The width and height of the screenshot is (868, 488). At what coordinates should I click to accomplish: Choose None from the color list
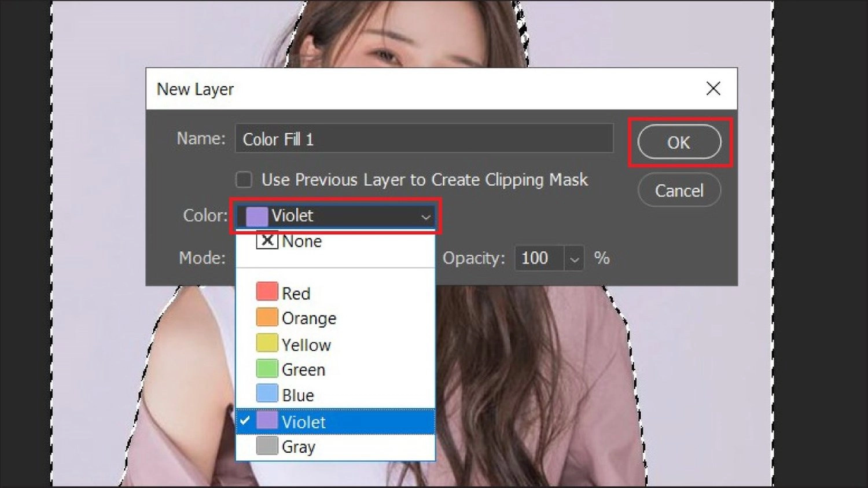coord(336,241)
